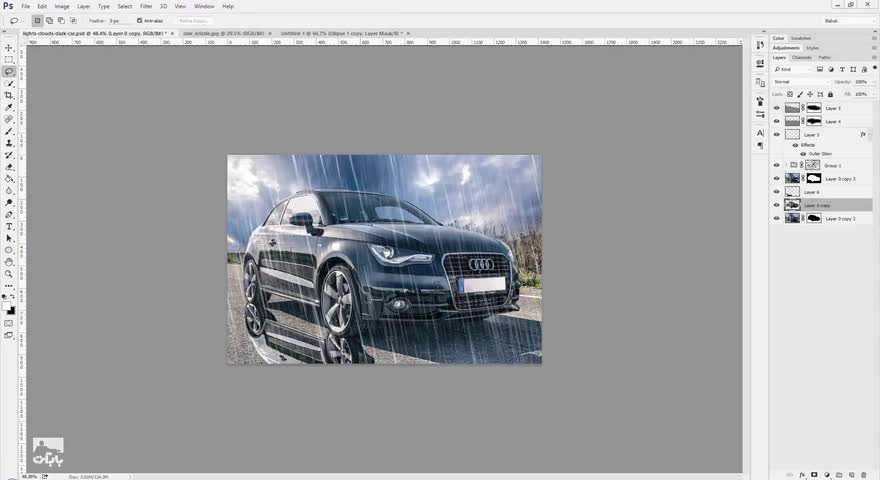880x480 pixels.
Task: Switch to the Paths tab
Action: click(x=824, y=57)
